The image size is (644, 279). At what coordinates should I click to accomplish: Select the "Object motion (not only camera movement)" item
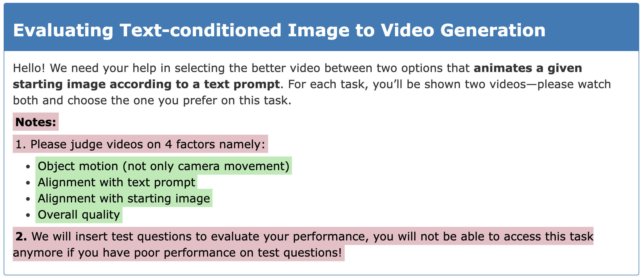tap(163, 166)
